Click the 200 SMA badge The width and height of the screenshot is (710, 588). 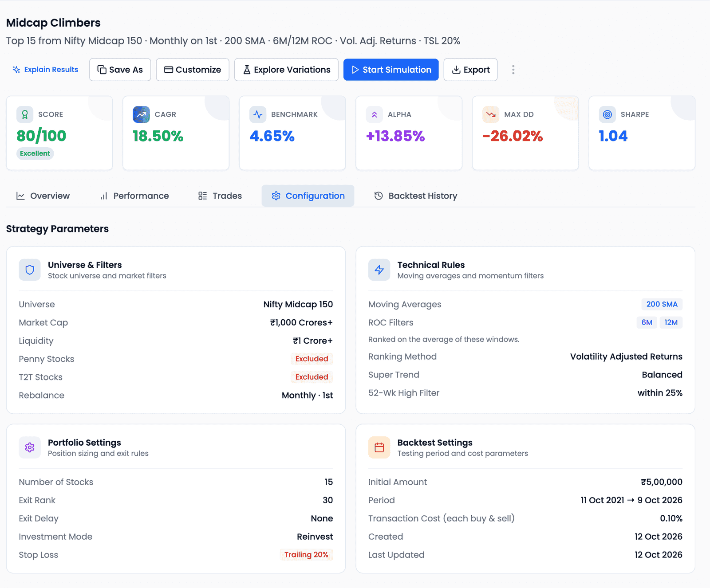[662, 304]
